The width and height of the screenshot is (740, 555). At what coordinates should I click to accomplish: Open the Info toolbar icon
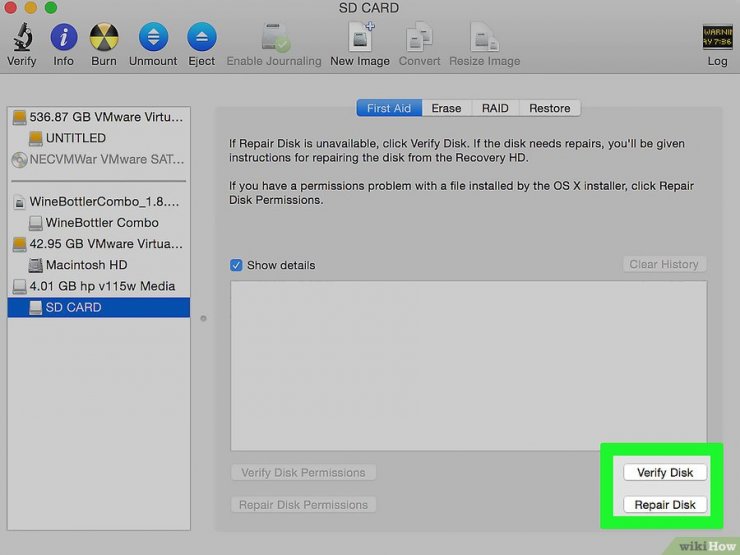click(x=64, y=37)
